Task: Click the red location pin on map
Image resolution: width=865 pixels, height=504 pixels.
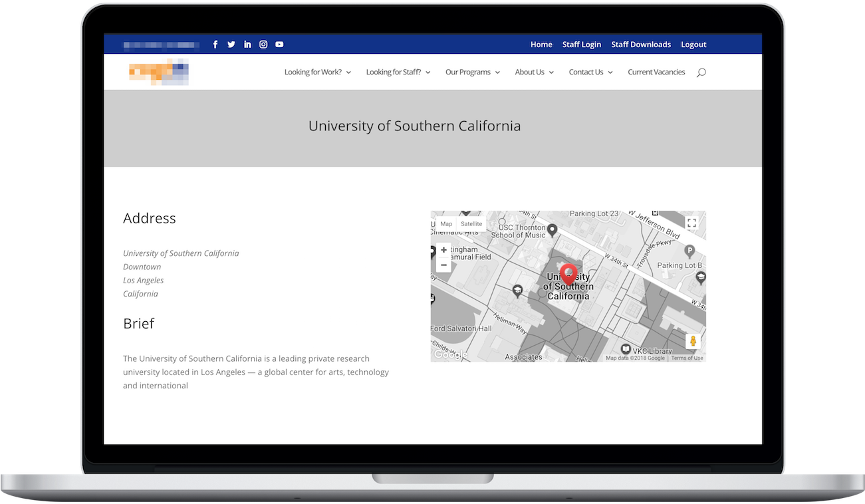Action: [568, 275]
